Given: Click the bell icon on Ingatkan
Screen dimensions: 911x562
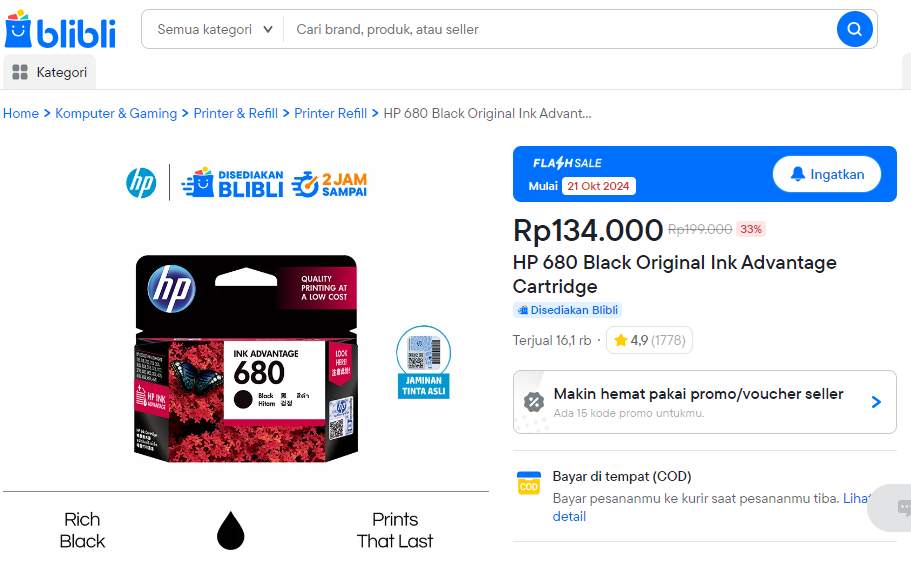Looking at the screenshot, I should coord(797,174).
